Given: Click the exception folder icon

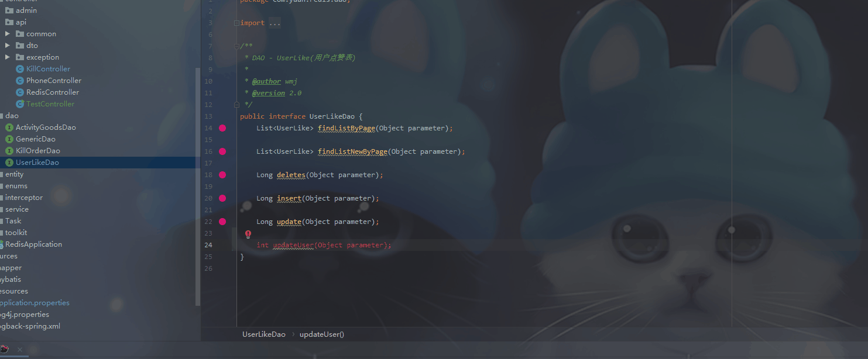Looking at the screenshot, I should coord(20,57).
